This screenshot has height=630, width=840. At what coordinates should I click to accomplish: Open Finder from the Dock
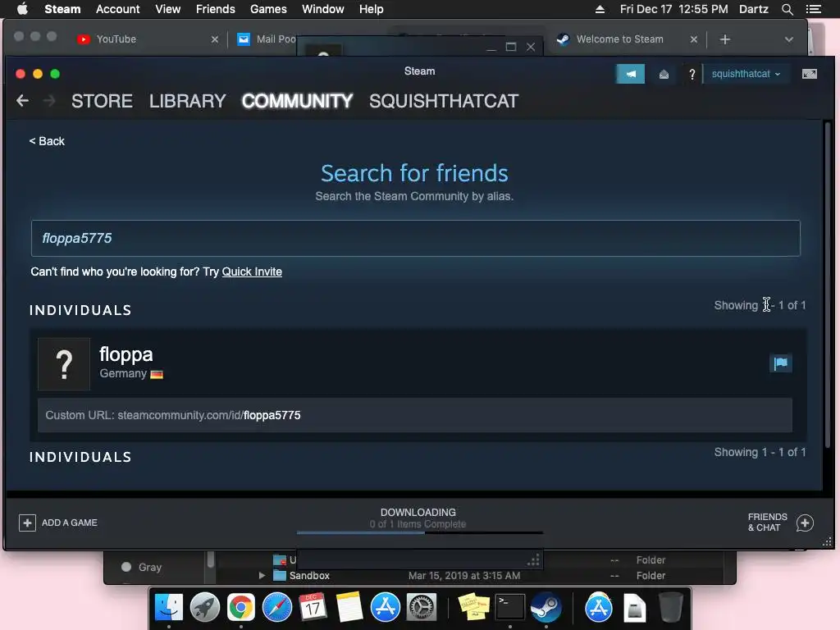169,608
